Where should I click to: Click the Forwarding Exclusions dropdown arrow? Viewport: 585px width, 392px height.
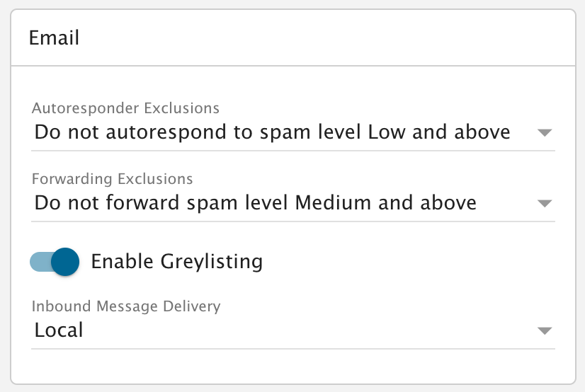tap(544, 204)
